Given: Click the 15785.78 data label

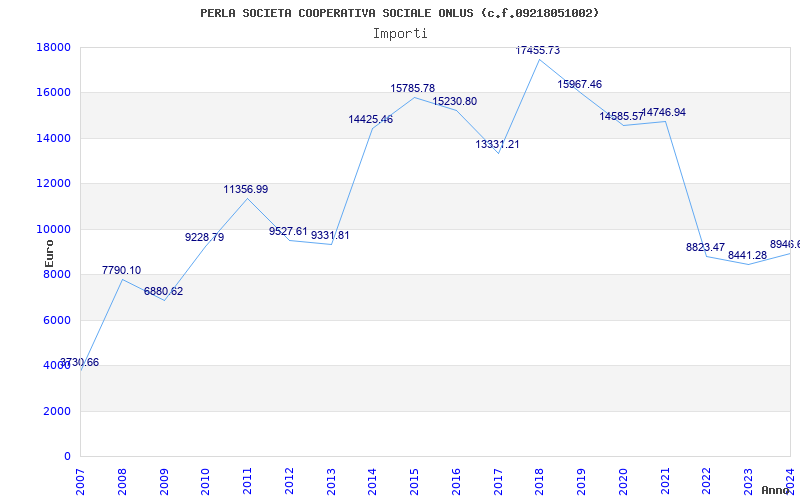Looking at the screenshot, I should click(413, 88).
